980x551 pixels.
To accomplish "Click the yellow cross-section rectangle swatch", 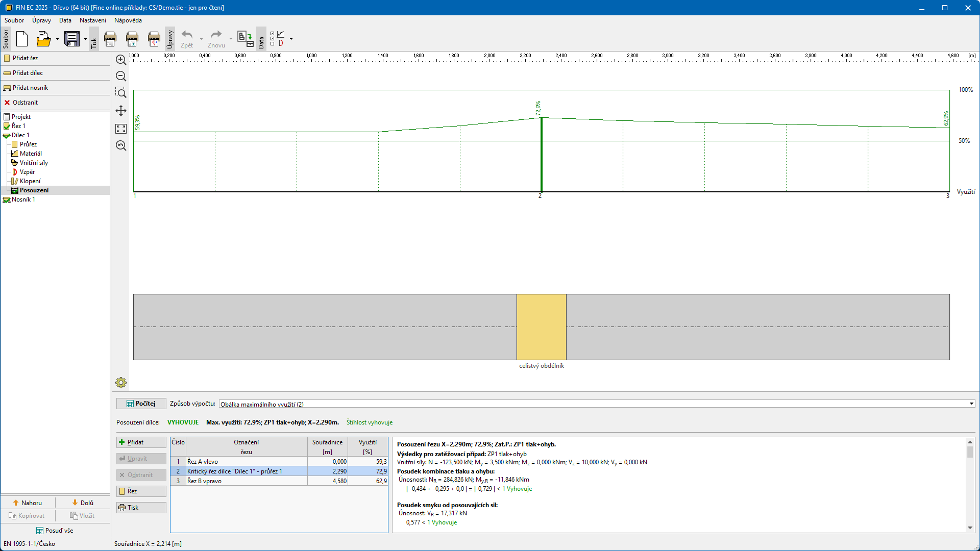I will (x=541, y=327).
